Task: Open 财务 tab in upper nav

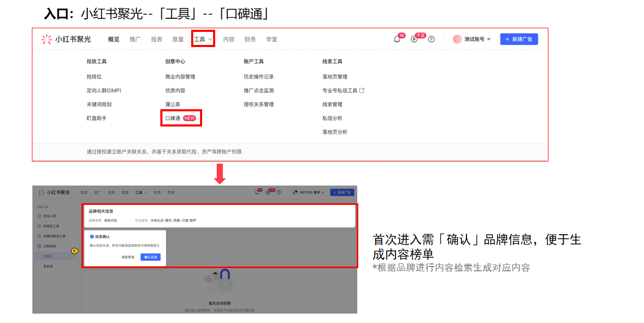Action: [250, 39]
